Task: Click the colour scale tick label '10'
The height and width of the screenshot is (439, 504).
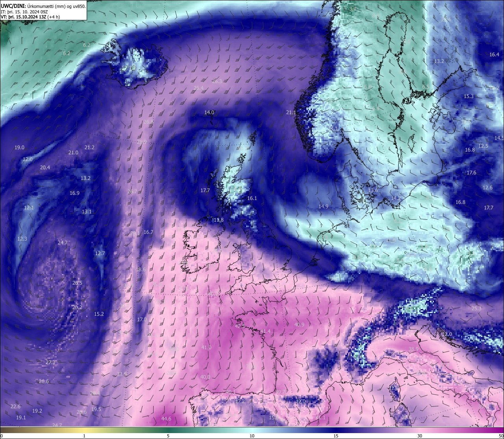Action: (x=252, y=436)
